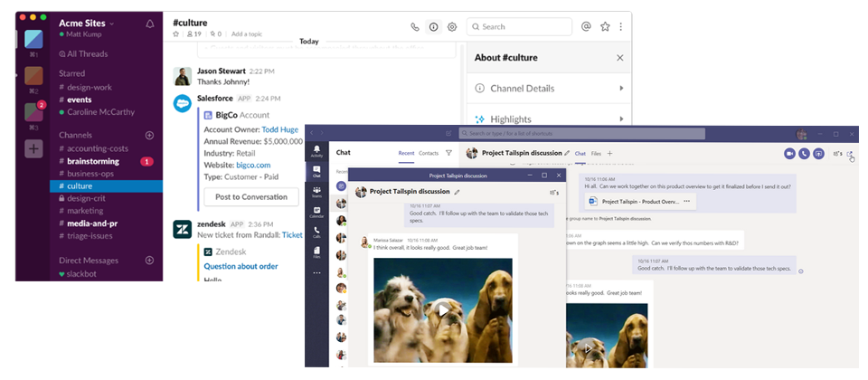Viewport: 868px width, 380px height.
Task: Open Calendar in Teams sidebar
Action: 316,212
